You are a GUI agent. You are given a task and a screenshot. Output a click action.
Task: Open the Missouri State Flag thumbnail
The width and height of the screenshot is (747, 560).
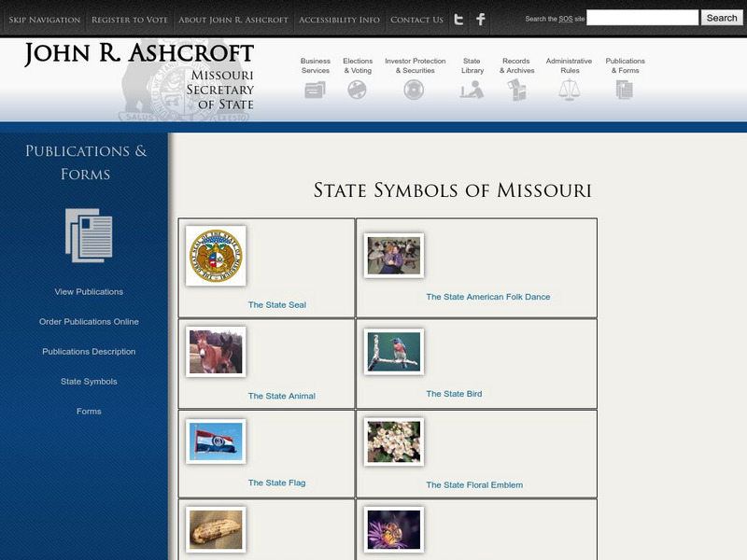coord(216,441)
